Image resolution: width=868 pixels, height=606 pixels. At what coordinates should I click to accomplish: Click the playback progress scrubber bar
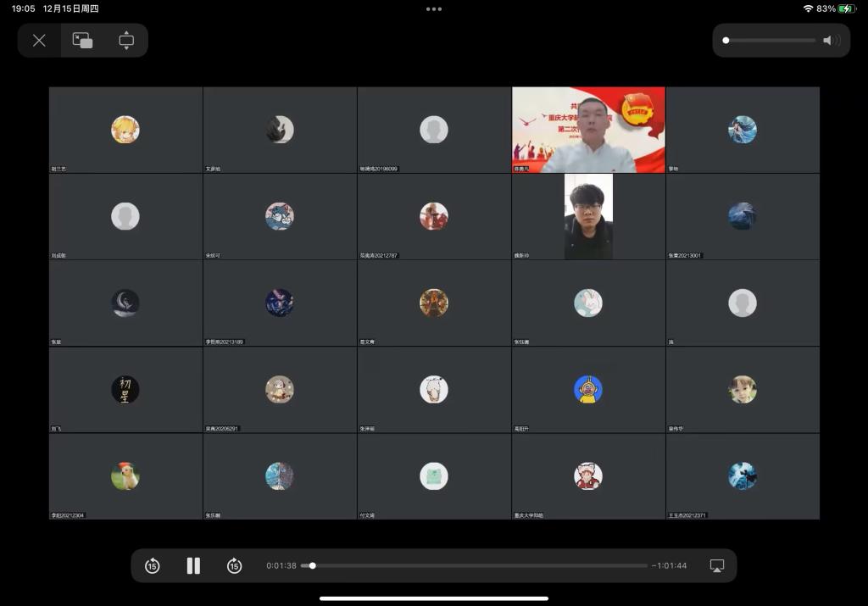point(475,566)
